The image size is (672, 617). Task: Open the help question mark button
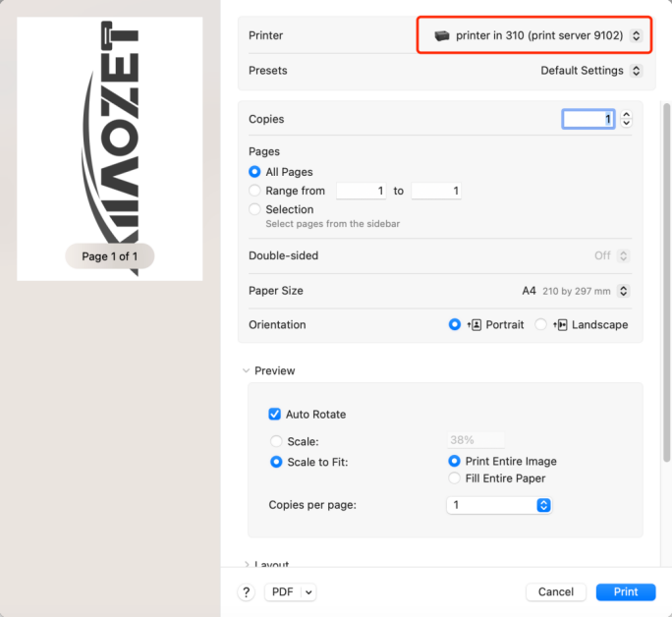[x=247, y=591]
